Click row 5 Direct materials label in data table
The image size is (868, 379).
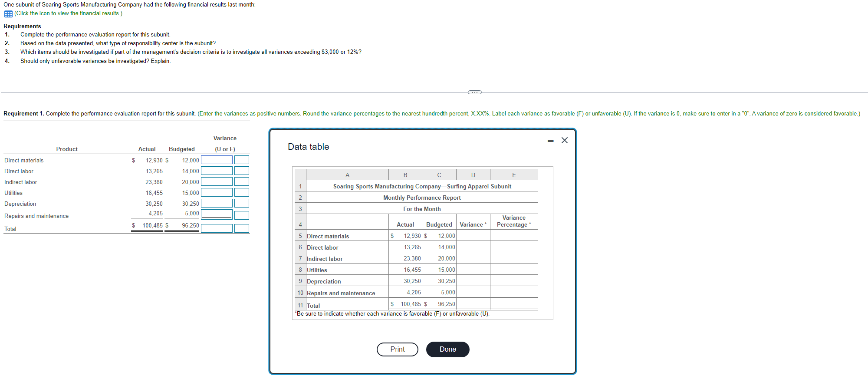click(328, 236)
